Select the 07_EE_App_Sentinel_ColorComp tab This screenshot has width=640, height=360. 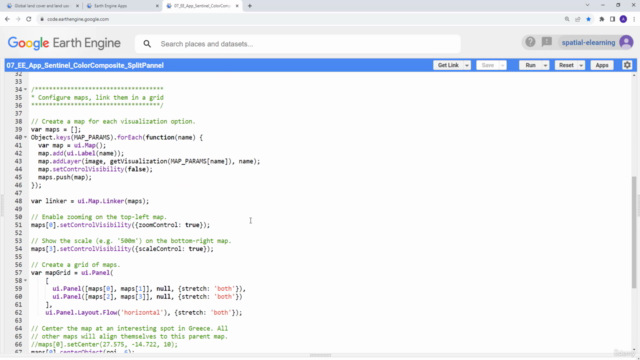[x=202, y=6]
